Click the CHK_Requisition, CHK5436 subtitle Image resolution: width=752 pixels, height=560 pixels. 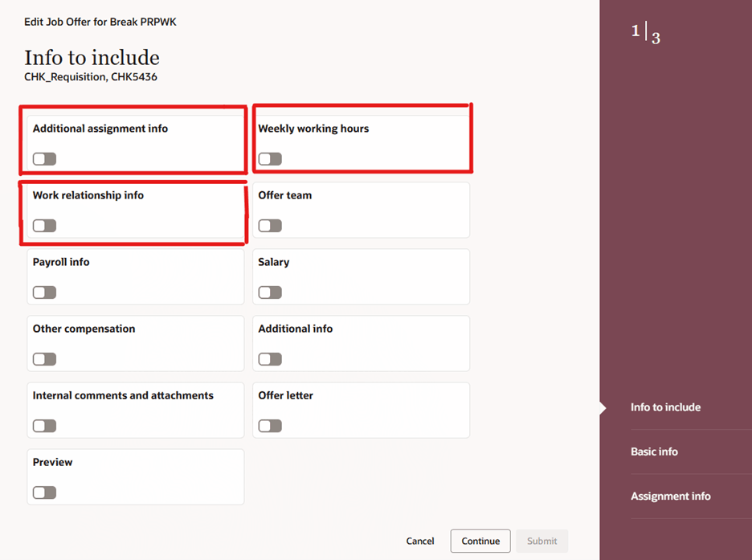click(x=91, y=76)
